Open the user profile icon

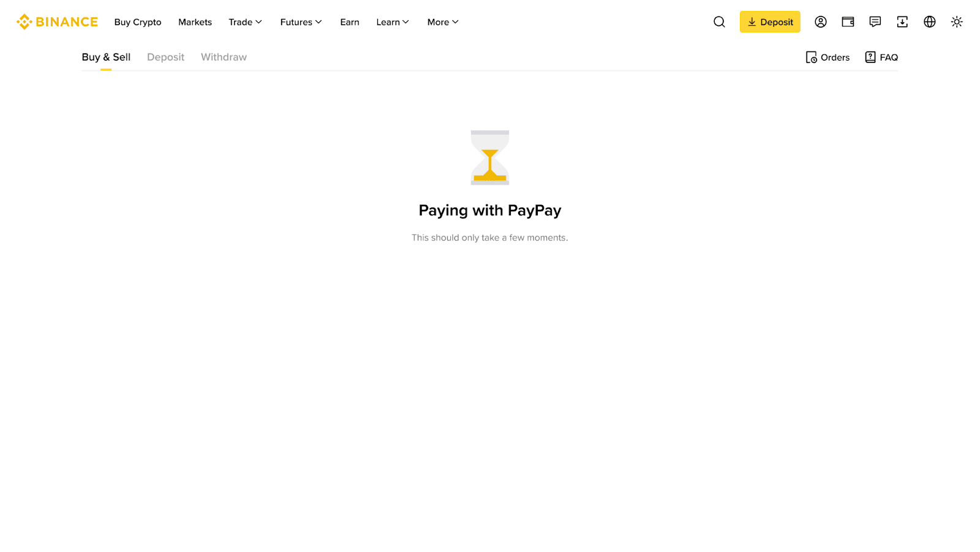821,22
